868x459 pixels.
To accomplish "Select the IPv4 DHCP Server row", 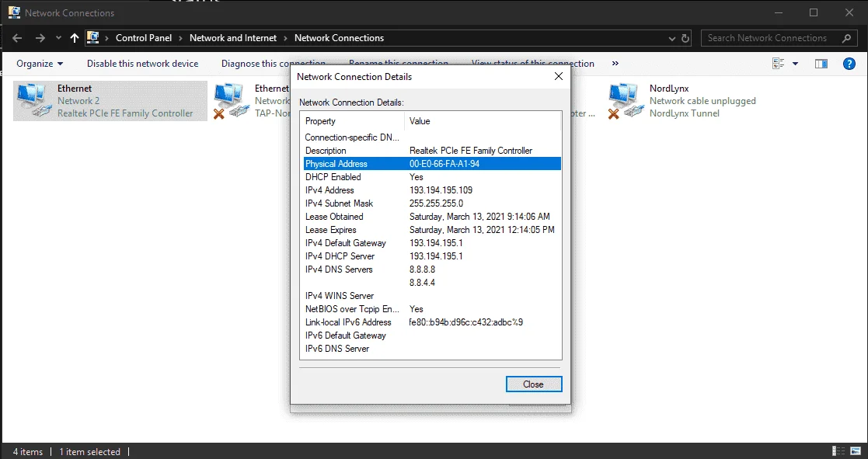I will pyautogui.click(x=432, y=256).
